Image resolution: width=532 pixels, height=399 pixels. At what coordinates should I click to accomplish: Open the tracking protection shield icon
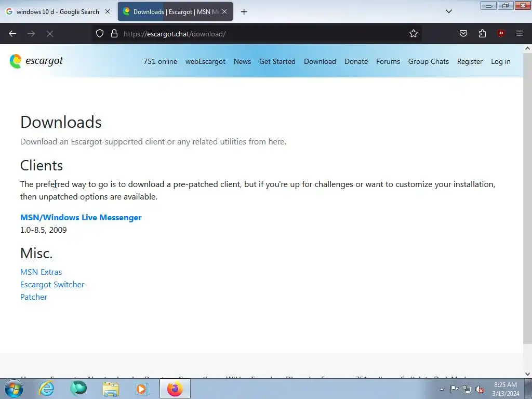click(99, 34)
